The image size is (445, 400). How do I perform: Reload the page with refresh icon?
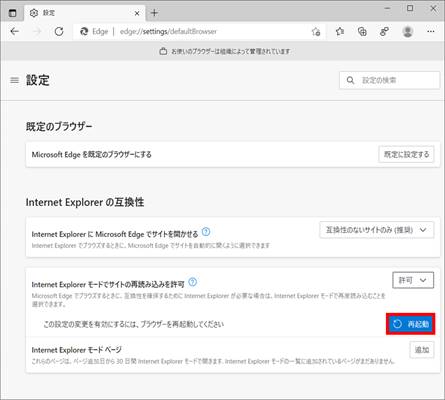[59, 31]
